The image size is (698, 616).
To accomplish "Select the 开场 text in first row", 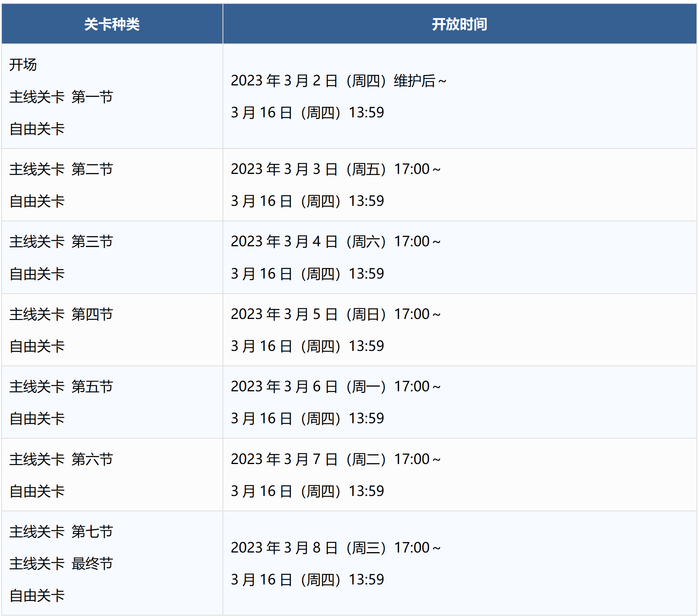I will [23, 65].
